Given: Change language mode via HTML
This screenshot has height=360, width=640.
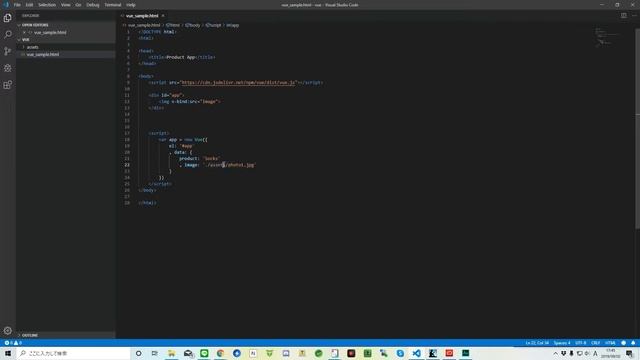Looking at the screenshot, I should tap(610, 343).
